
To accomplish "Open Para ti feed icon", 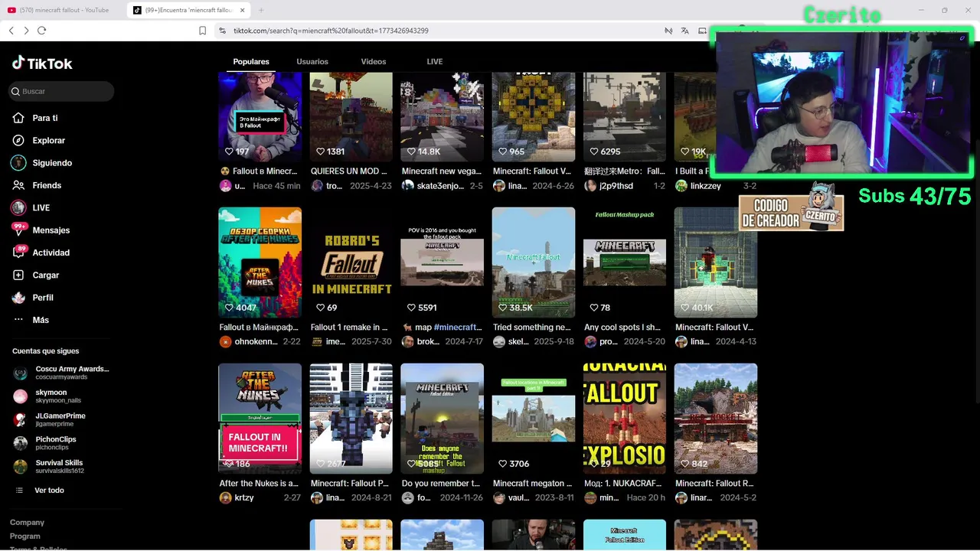I will pyautogui.click(x=18, y=118).
